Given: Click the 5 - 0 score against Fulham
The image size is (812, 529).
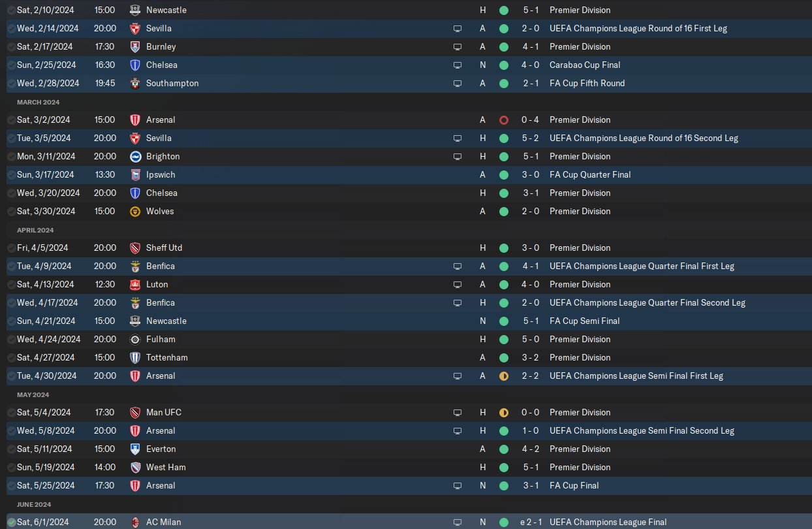Looking at the screenshot, I should point(529,339).
